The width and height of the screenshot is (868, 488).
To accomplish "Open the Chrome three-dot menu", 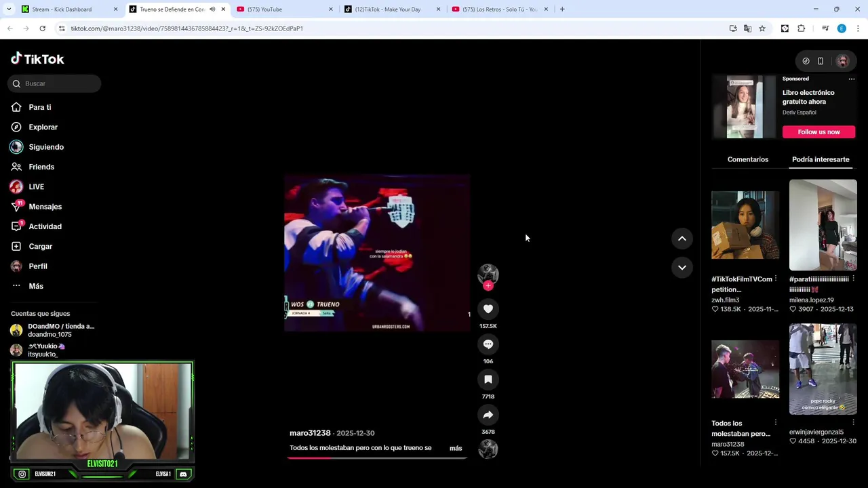I will tap(858, 28).
